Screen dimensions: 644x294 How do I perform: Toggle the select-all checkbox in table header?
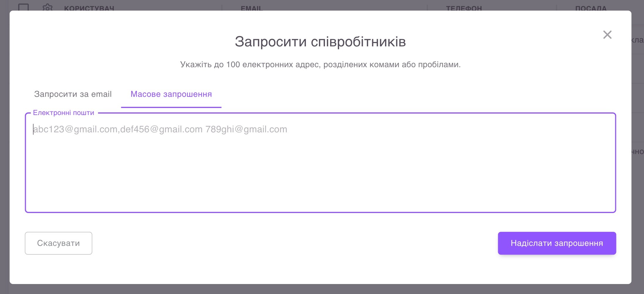click(23, 7)
